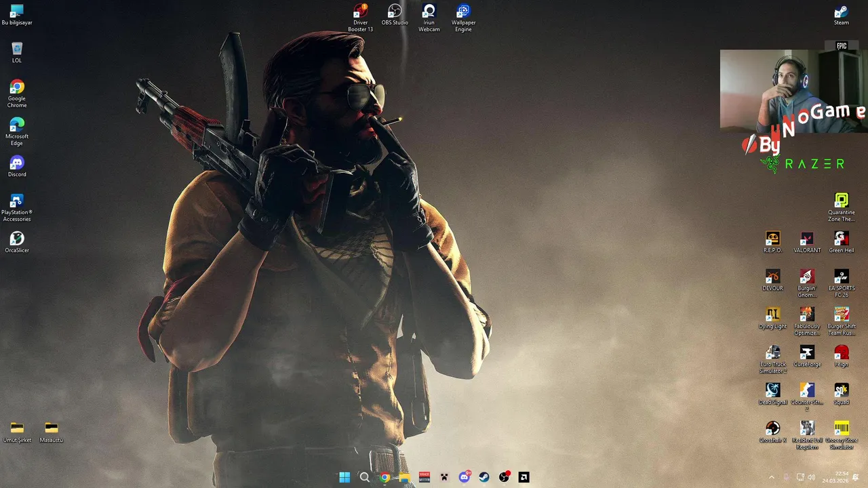Launch the DEVOUR game shortcut

pos(772,281)
